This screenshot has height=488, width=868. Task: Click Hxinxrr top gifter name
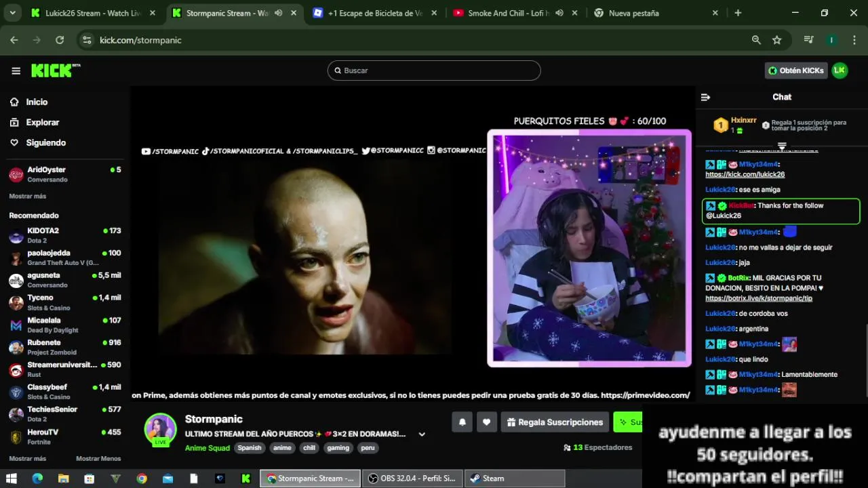click(743, 120)
